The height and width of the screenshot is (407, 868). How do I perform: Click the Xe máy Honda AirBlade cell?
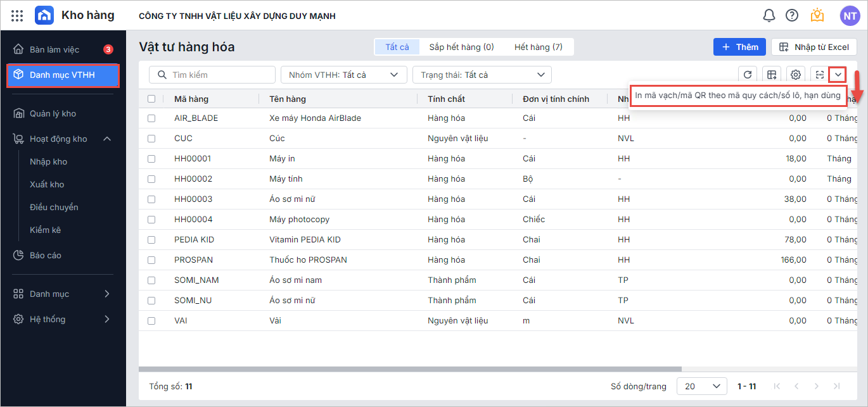coord(316,118)
